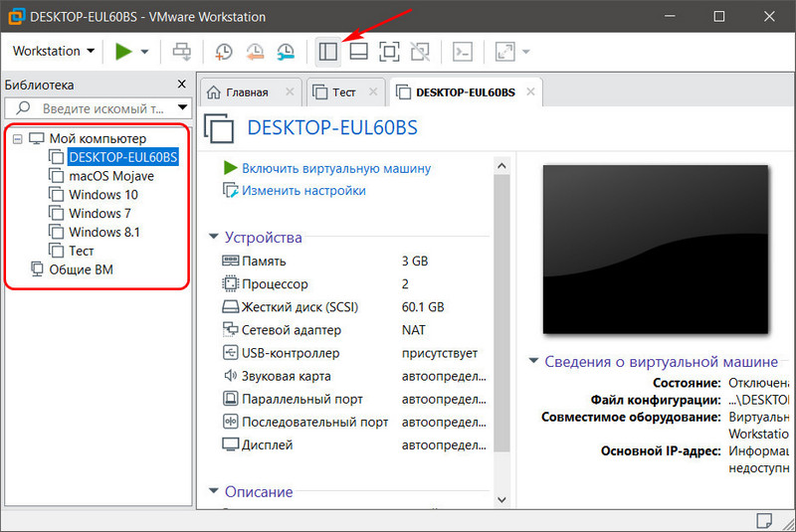Open the USB-контроллер device row

coord(354,353)
